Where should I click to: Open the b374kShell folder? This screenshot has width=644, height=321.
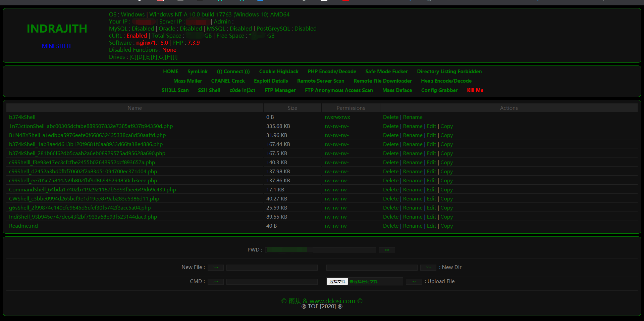point(22,117)
